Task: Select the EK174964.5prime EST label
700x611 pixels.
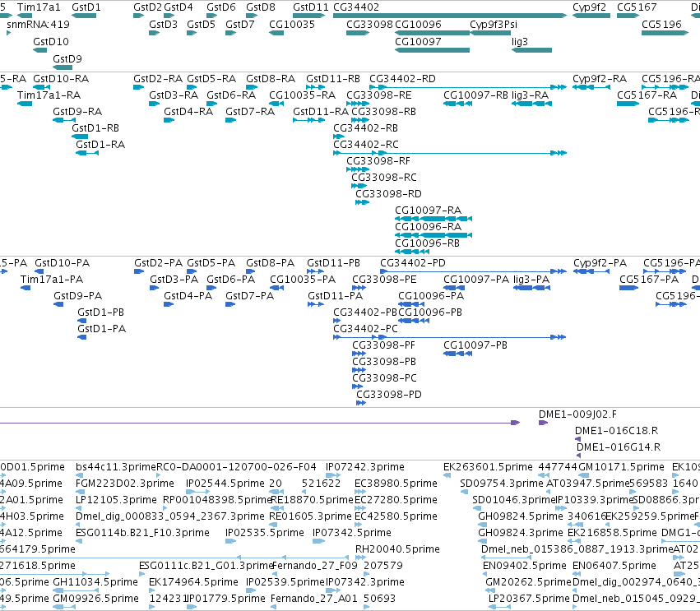Action: click(193, 582)
